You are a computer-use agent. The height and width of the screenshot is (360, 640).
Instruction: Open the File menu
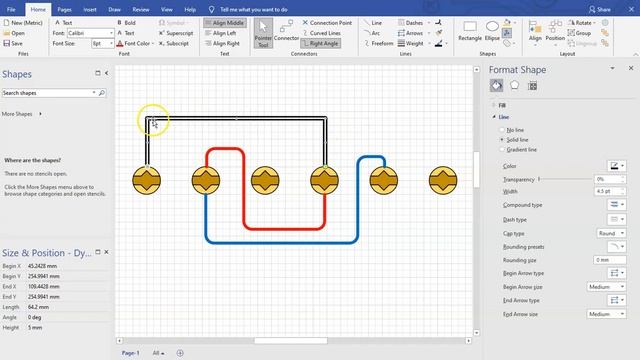click(11, 9)
